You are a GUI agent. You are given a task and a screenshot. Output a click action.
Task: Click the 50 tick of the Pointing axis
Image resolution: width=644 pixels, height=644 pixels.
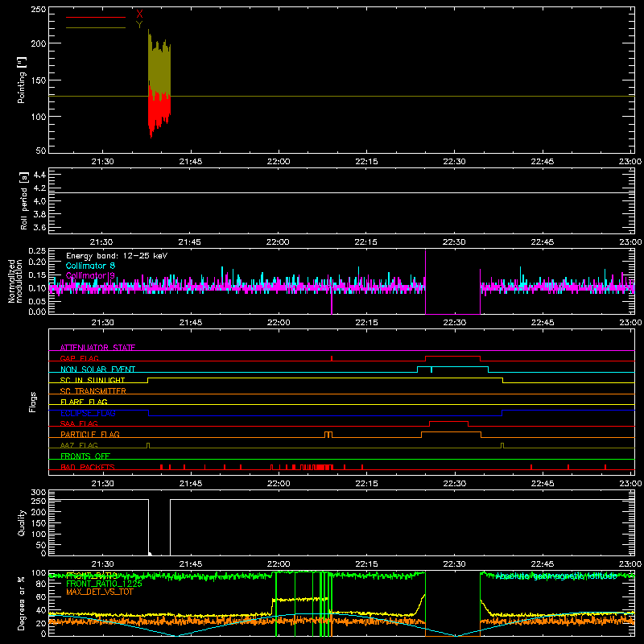[x=41, y=151]
